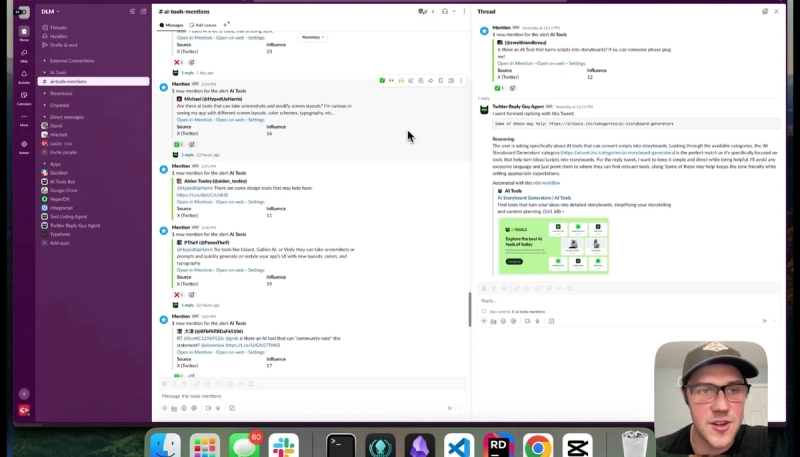Open Twitter Reply Guy Agent app
The width and height of the screenshot is (800, 457).
[74, 225]
